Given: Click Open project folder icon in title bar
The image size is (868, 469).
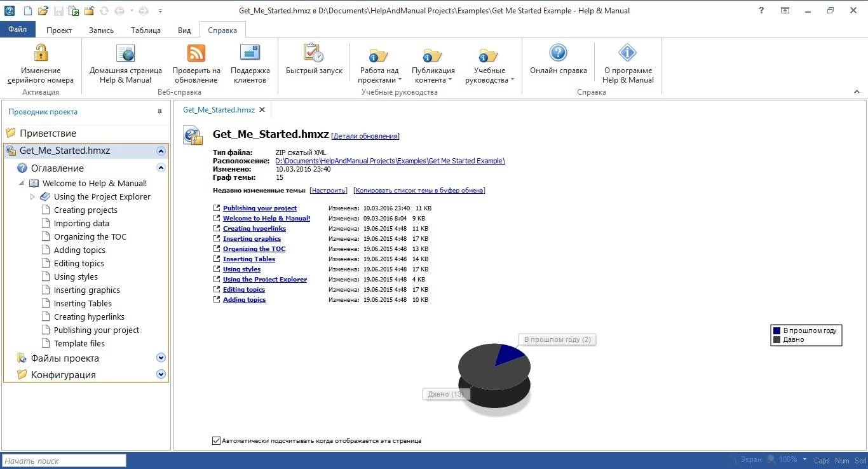Looking at the screenshot, I should coord(43,11).
